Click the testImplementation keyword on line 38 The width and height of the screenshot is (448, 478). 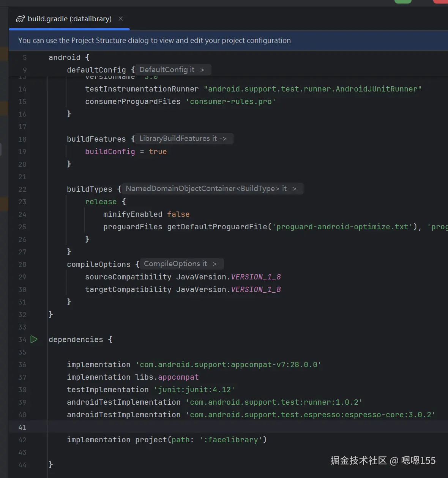108,390
